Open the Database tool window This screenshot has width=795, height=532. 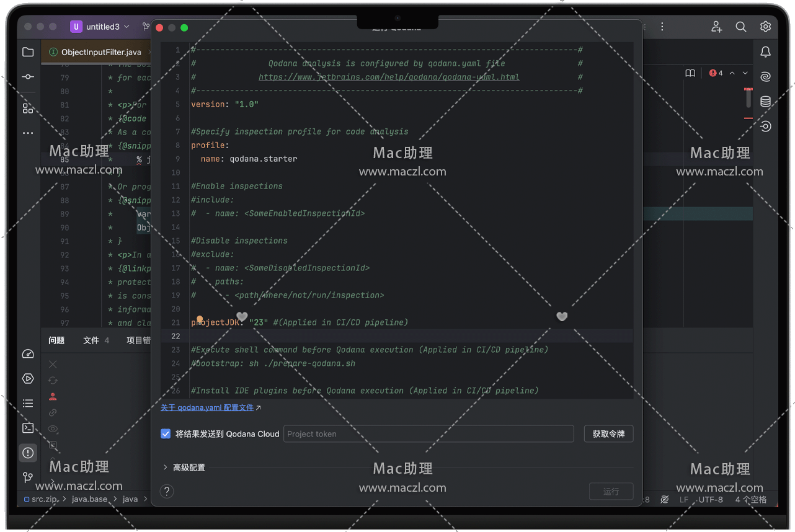coord(766,102)
